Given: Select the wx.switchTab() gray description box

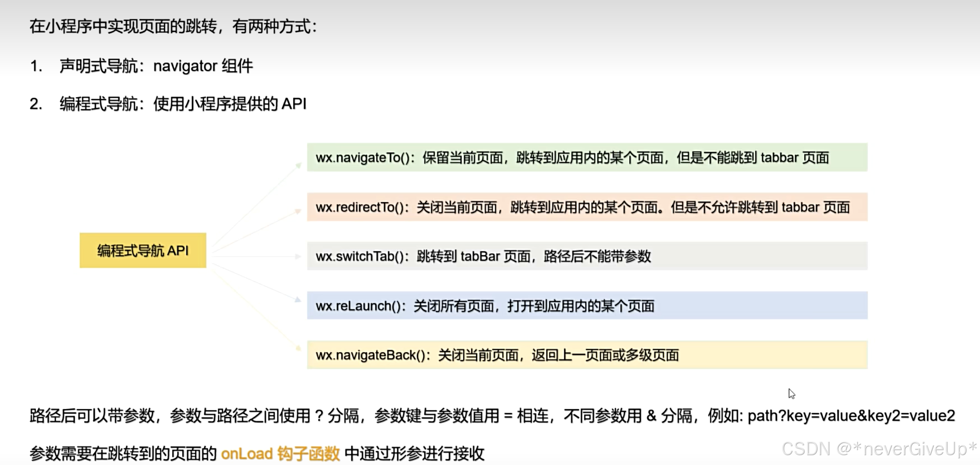Looking at the screenshot, I should click(587, 256).
